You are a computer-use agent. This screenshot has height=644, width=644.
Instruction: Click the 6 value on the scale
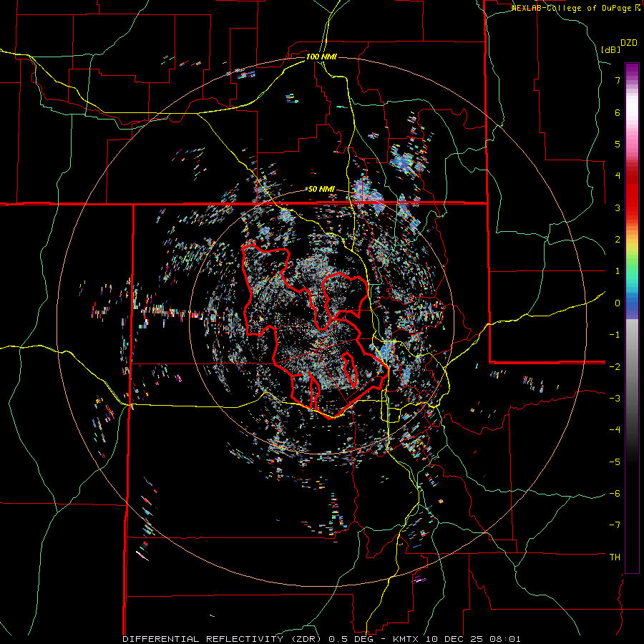[x=618, y=112]
